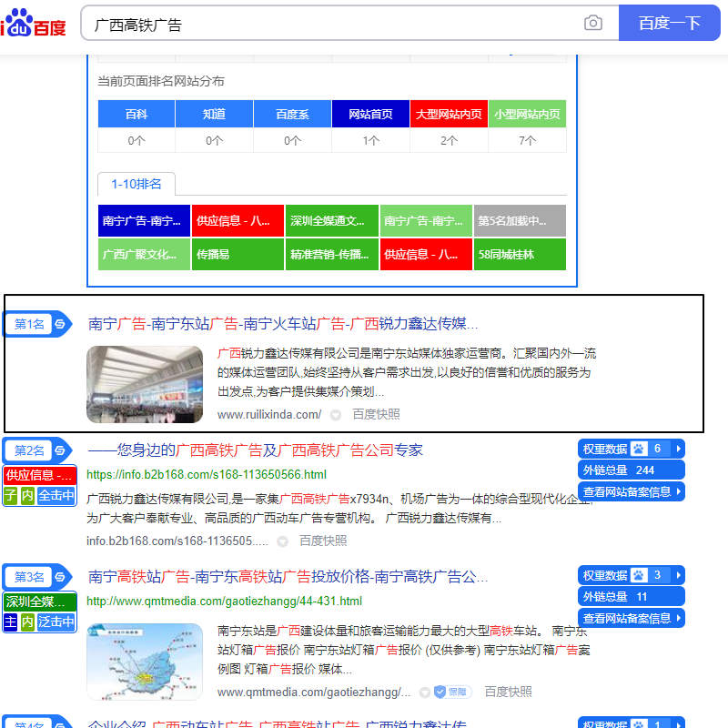Open the 精准营销-传播 ranking tile
This screenshot has width=728, height=728.
coord(331,254)
